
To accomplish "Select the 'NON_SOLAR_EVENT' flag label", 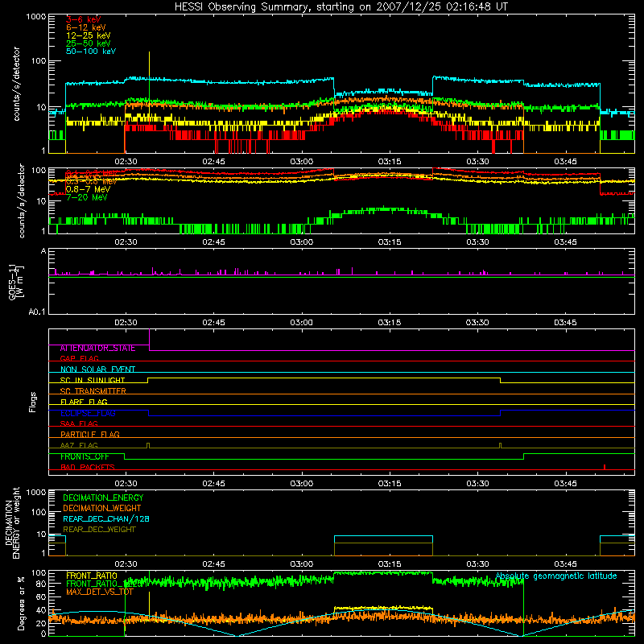I will click(97, 369).
